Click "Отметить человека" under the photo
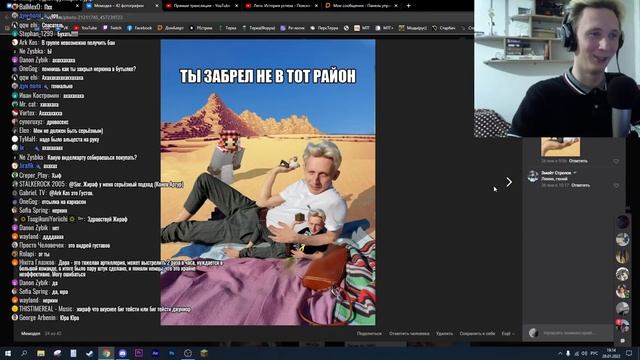 coord(409,333)
